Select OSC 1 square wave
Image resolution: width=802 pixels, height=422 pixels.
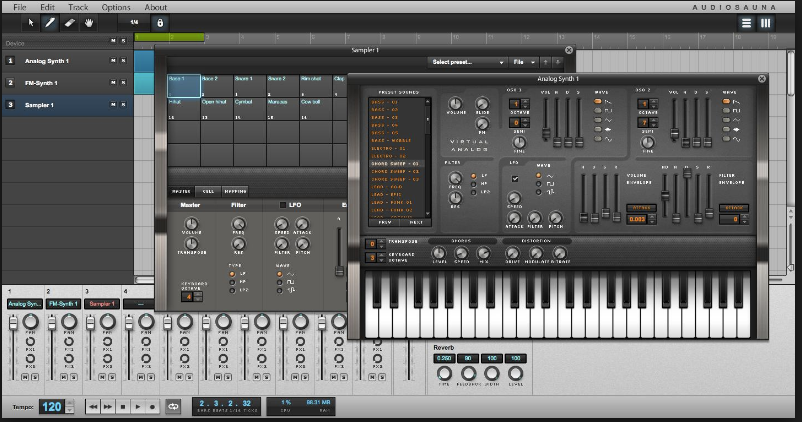click(597, 110)
